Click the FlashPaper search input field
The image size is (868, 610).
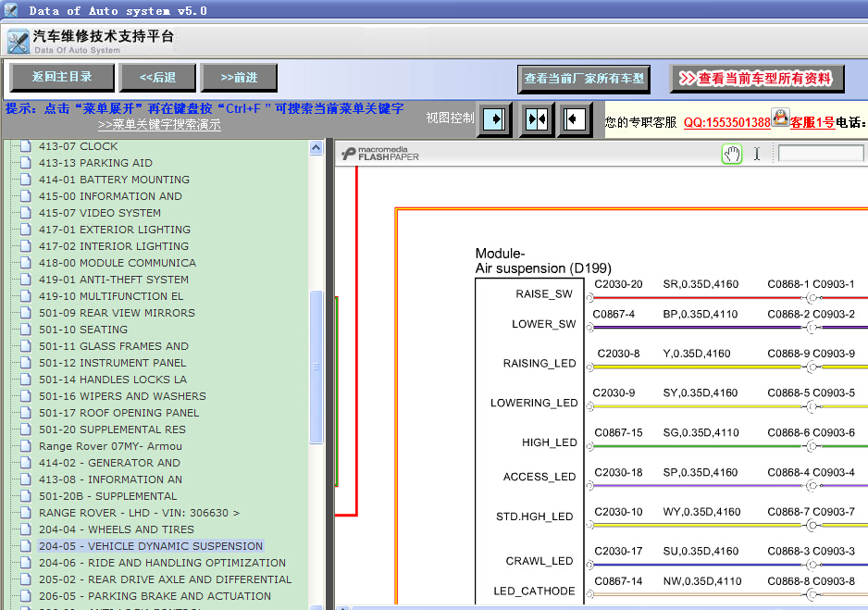tap(821, 154)
